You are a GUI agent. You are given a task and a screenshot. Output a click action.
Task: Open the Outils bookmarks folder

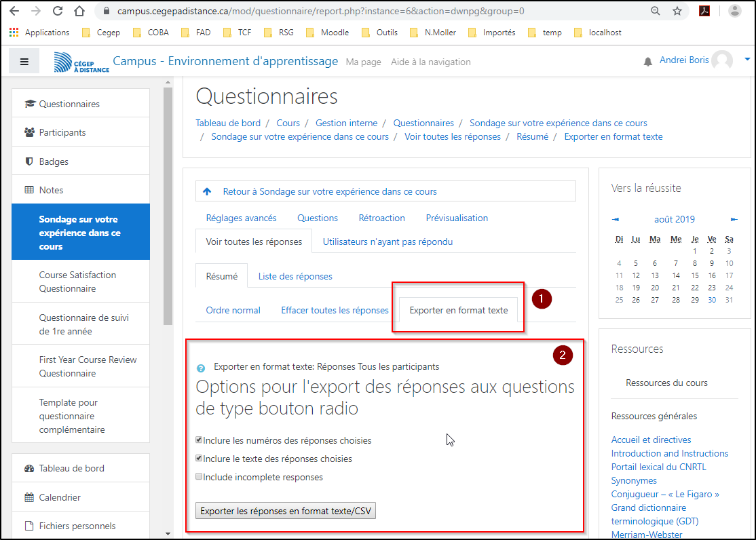(380, 33)
